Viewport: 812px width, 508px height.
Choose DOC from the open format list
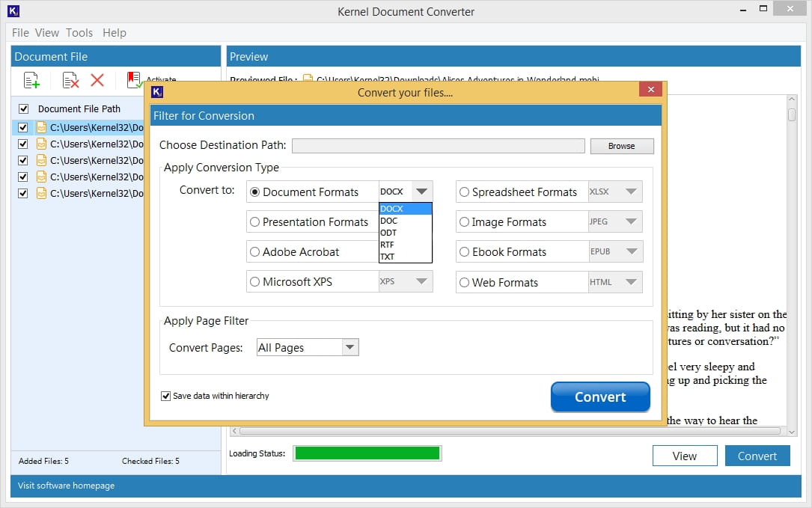tap(406, 221)
